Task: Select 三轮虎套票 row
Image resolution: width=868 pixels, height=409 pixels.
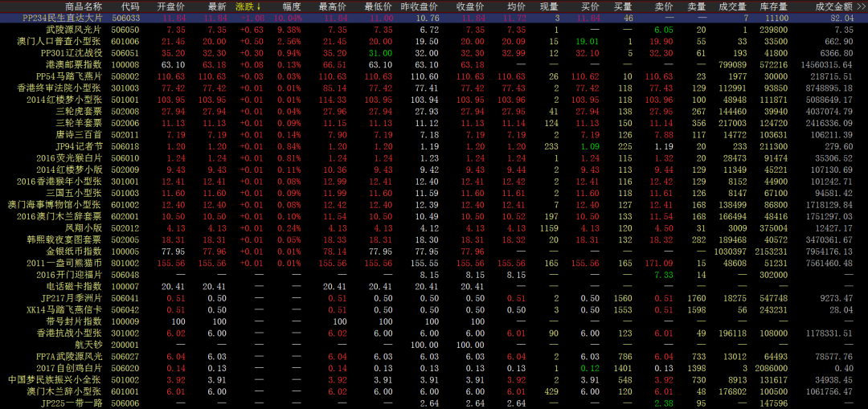Action: (x=434, y=112)
